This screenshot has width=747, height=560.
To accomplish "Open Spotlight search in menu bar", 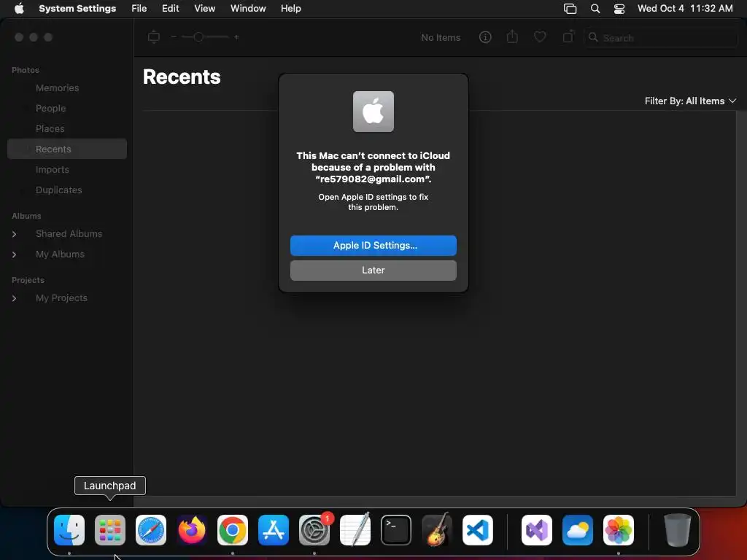I will 595,9.
